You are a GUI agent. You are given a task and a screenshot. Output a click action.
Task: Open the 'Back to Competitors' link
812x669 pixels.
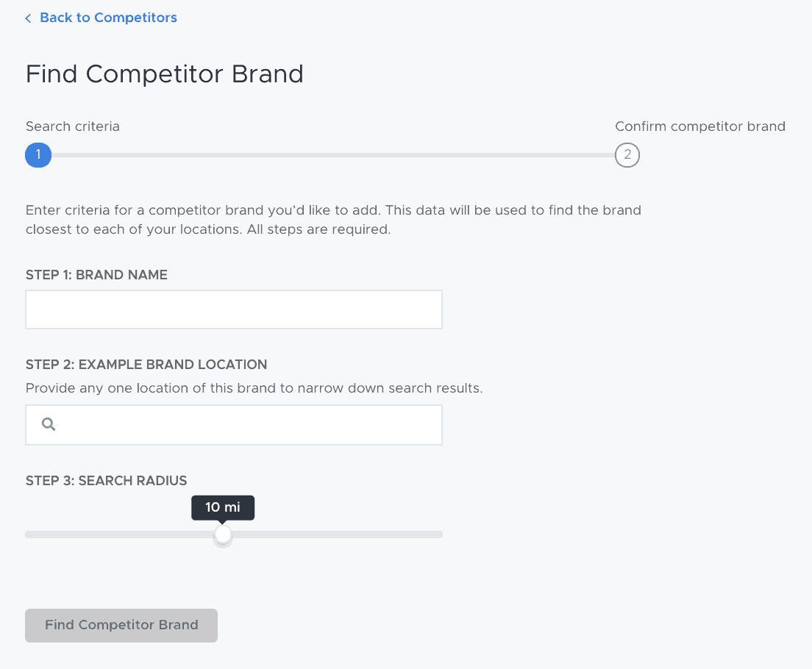click(108, 18)
